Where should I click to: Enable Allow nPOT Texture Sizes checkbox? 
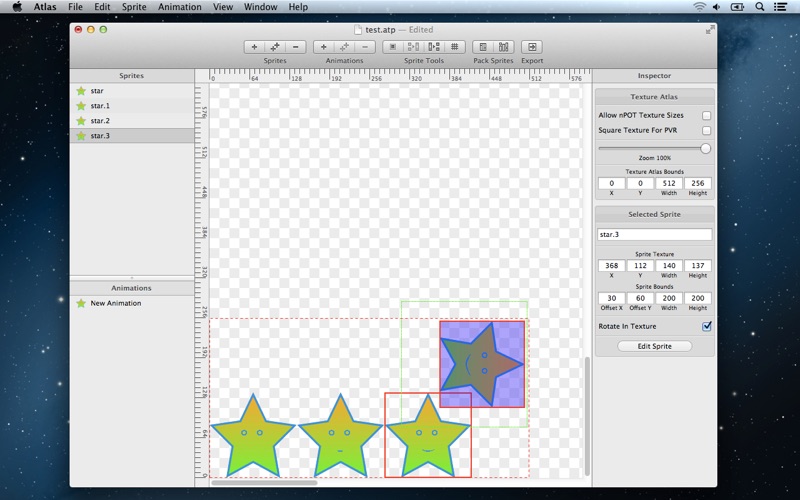click(706, 116)
